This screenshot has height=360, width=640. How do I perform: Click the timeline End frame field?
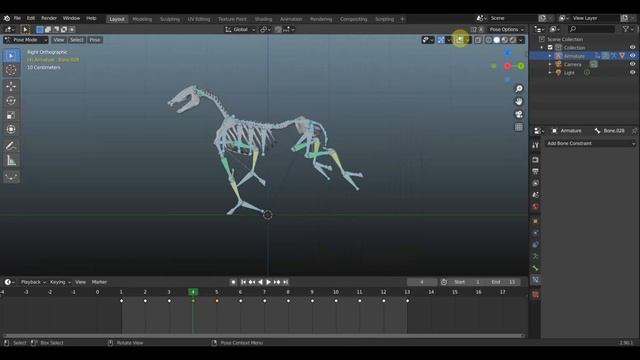[503, 282]
